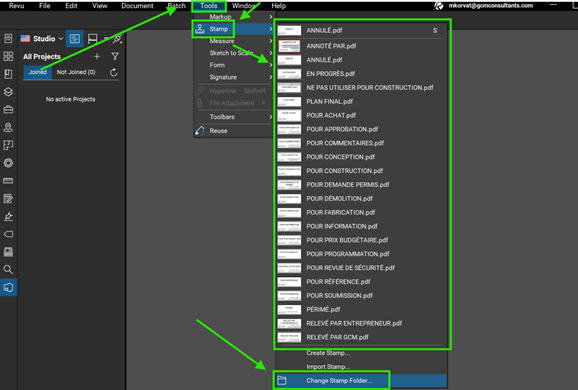Open the Places pin panel icon
Screen dimensions: 578x390
click(x=8, y=128)
